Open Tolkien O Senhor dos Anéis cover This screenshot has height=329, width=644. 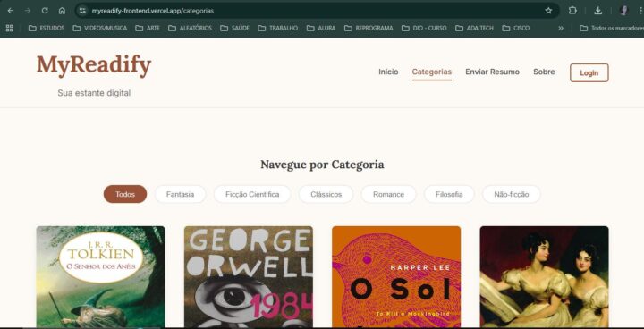tap(100, 276)
